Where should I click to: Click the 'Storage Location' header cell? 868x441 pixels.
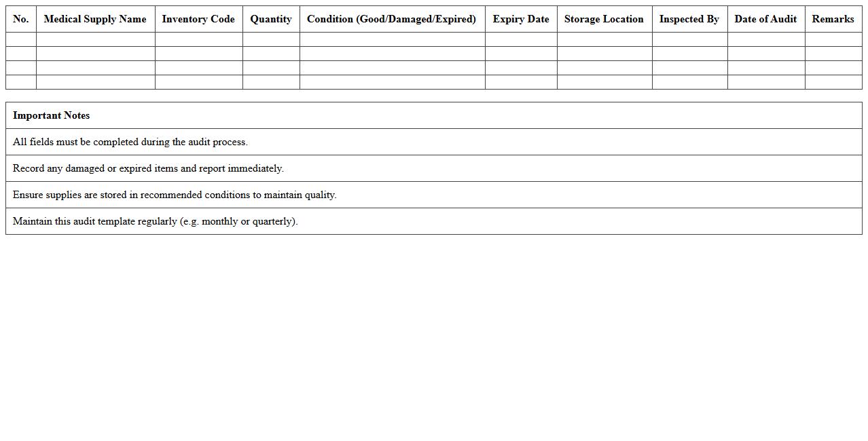pyautogui.click(x=603, y=19)
